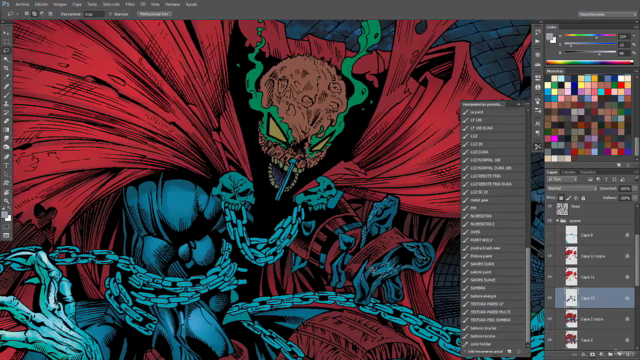Select color holder tool preset
Viewport: 640px width, 360px height.
[x=493, y=344]
